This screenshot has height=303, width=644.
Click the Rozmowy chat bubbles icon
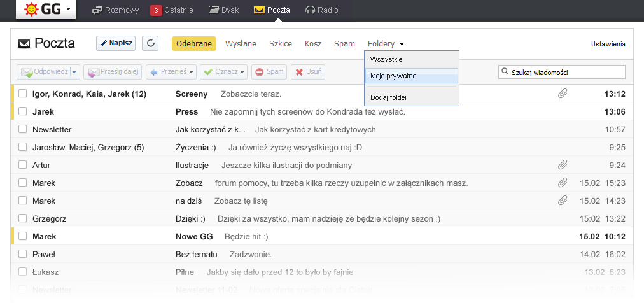click(97, 10)
